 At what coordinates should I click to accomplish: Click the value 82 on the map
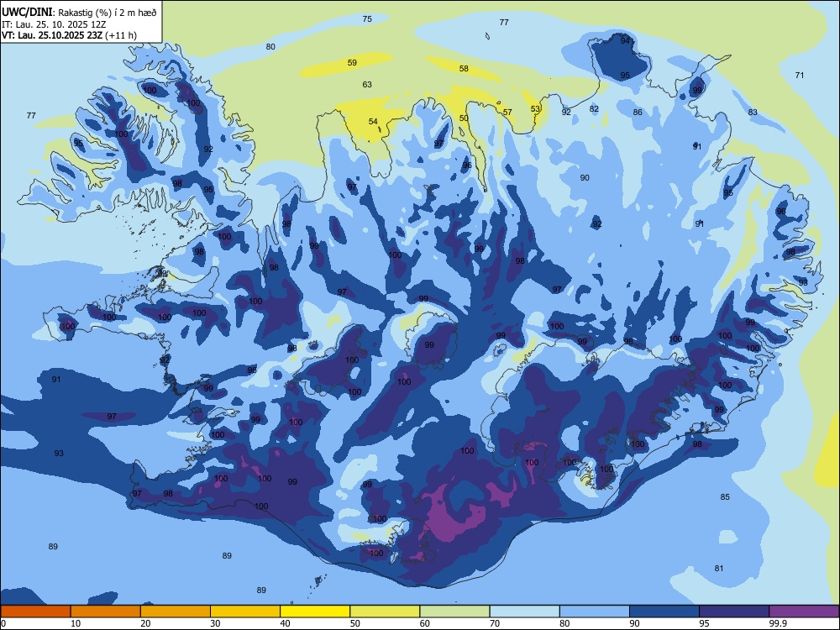(x=594, y=108)
